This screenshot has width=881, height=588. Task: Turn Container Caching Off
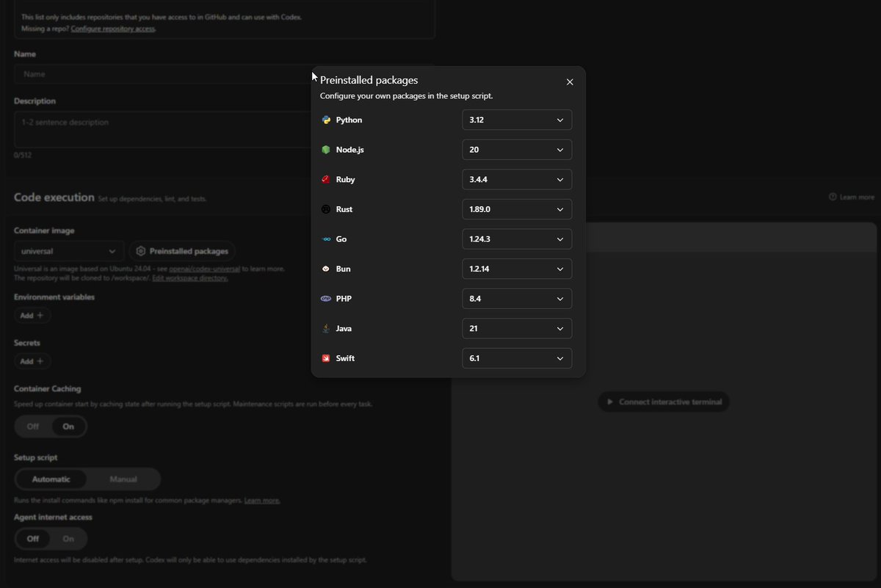click(33, 427)
